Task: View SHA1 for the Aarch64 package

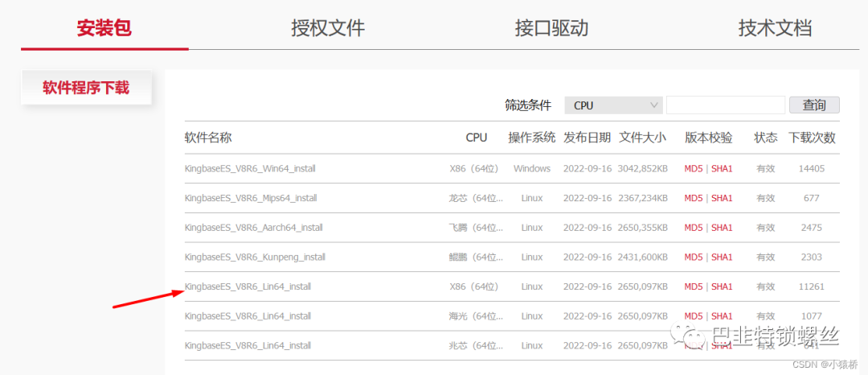Action: click(722, 228)
